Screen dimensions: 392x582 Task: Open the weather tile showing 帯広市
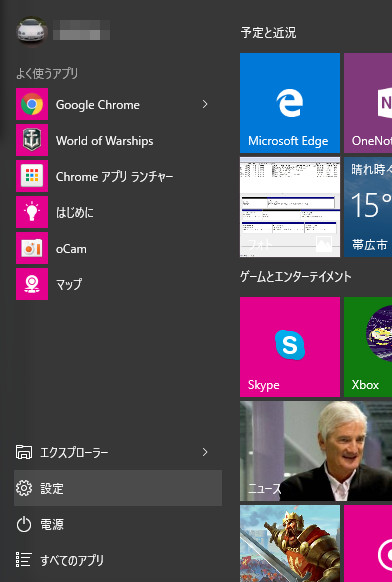click(x=368, y=207)
